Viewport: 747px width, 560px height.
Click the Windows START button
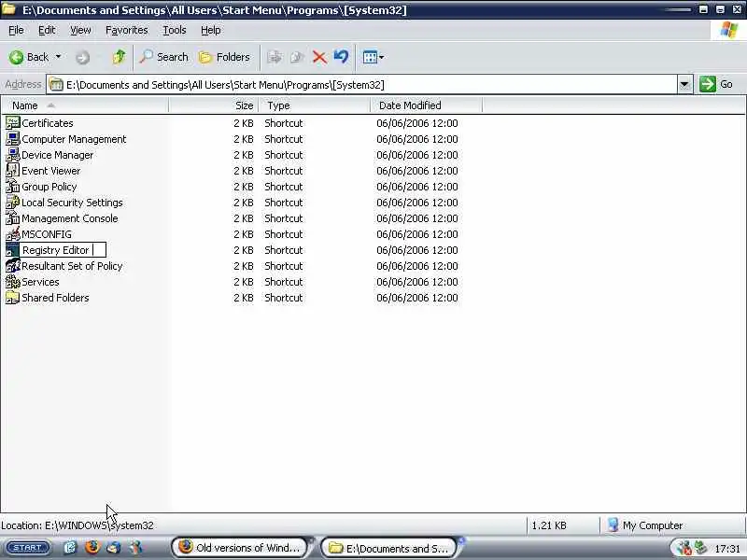point(28,548)
